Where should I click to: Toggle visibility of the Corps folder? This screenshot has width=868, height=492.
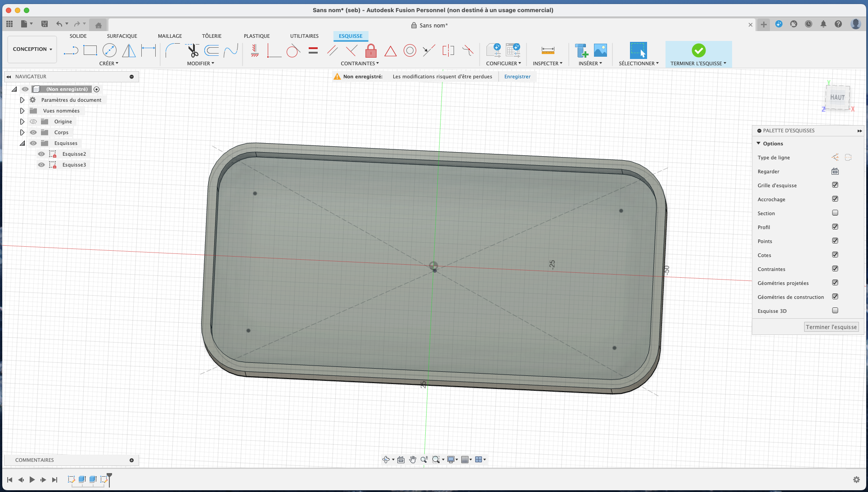[33, 132]
